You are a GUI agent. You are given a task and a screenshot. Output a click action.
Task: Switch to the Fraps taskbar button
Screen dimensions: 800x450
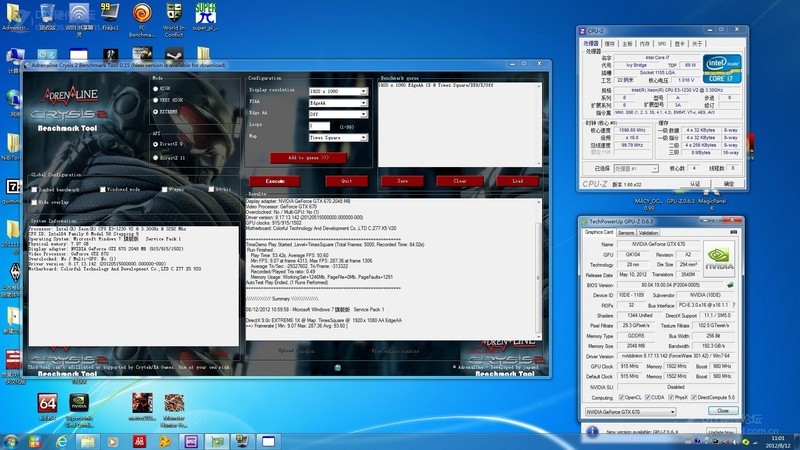pos(242,441)
